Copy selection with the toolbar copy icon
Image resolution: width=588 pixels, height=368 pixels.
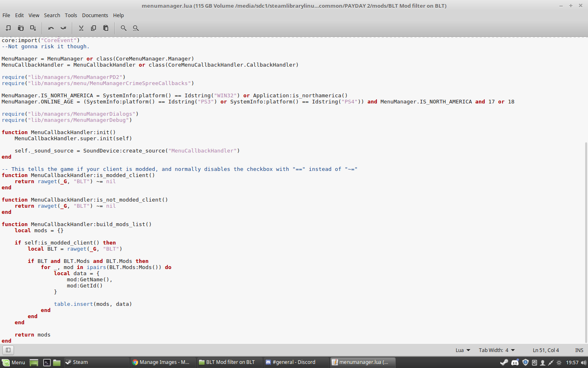click(94, 28)
